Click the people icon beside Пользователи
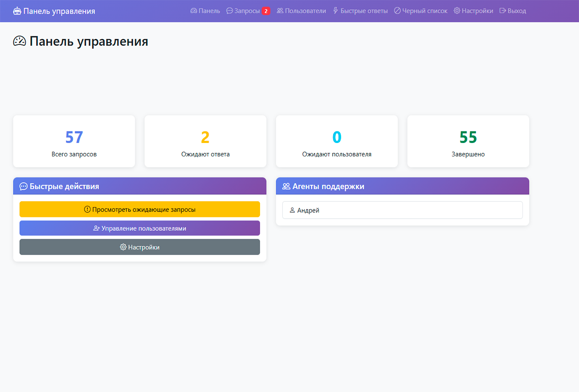The image size is (579, 392). coord(280,11)
